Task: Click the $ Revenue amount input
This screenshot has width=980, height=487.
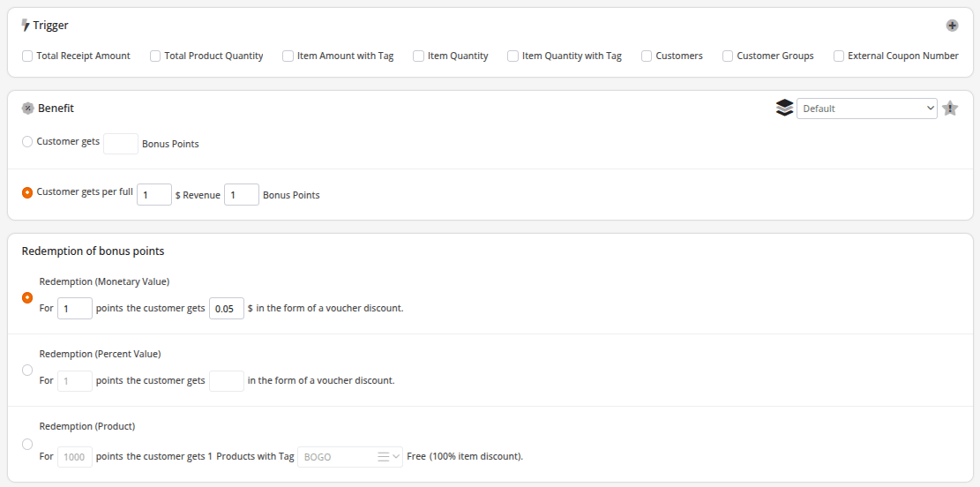Action: (x=153, y=194)
